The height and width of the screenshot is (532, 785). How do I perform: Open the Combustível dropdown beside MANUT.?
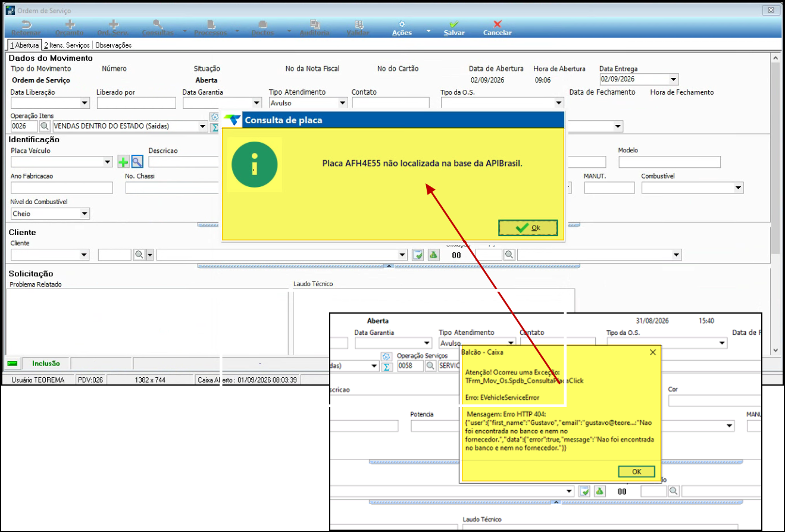click(739, 188)
